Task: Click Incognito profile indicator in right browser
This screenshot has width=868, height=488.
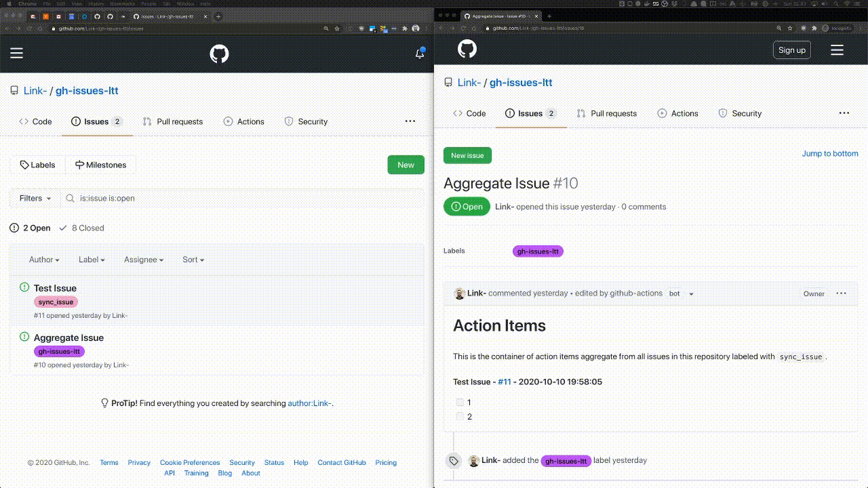Action: point(836,28)
